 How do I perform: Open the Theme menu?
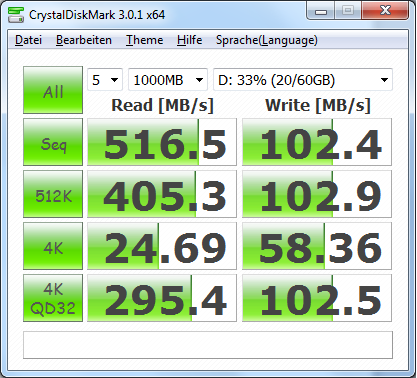click(x=144, y=40)
